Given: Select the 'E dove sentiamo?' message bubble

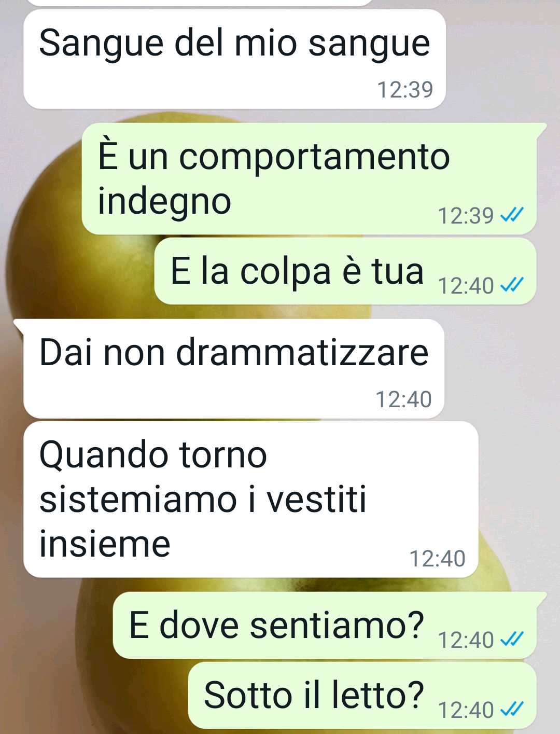Looking at the screenshot, I should tap(325, 625).
